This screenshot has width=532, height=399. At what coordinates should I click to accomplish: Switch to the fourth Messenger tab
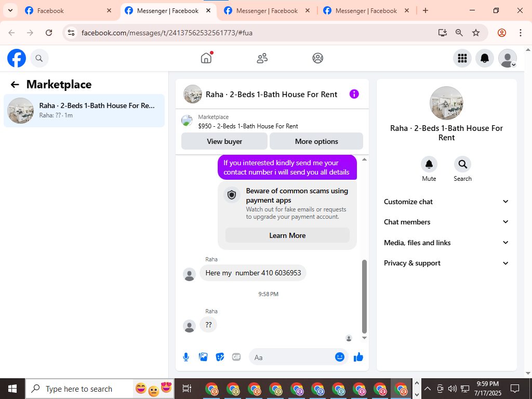366,11
